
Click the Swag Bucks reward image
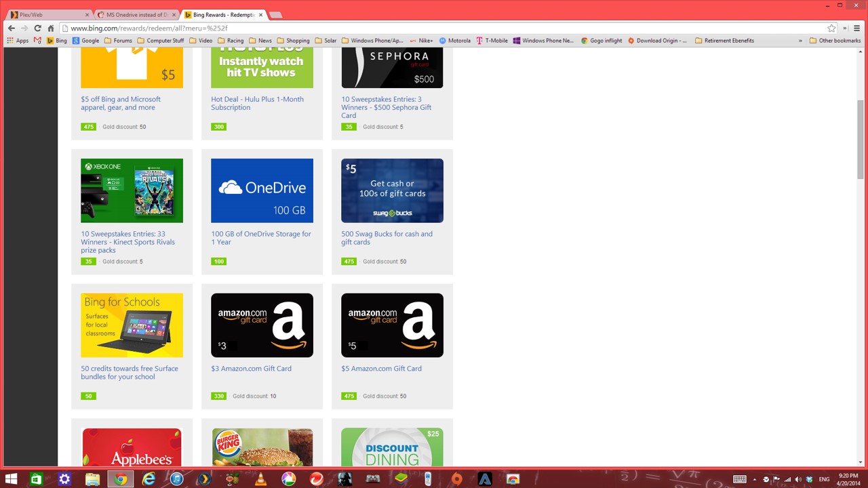(x=392, y=190)
